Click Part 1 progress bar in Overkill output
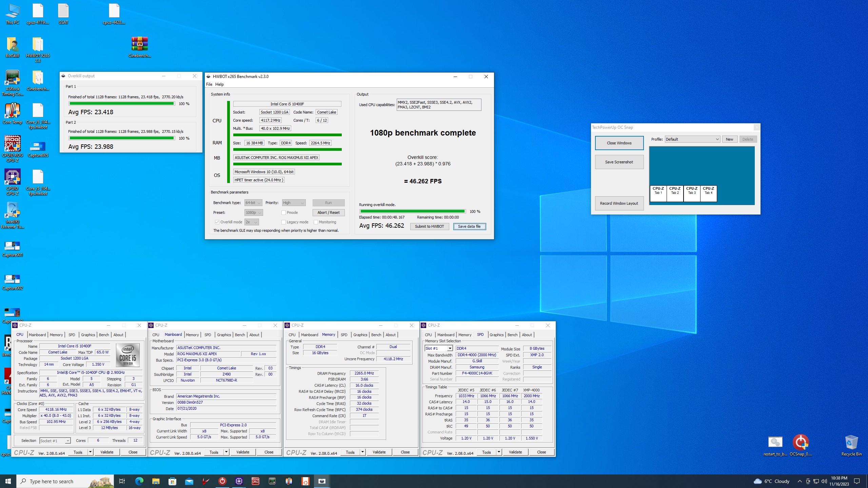Image resolution: width=868 pixels, height=488 pixels. point(122,104)
